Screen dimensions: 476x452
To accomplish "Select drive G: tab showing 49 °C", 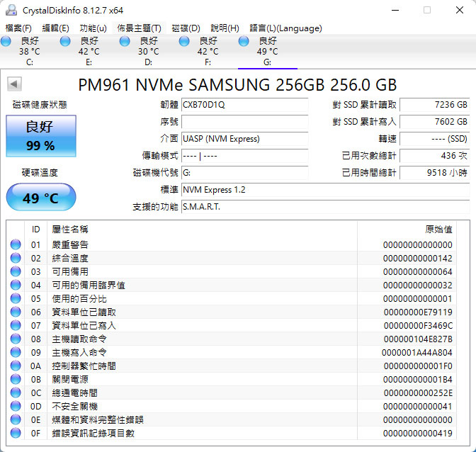I will 267,52.
